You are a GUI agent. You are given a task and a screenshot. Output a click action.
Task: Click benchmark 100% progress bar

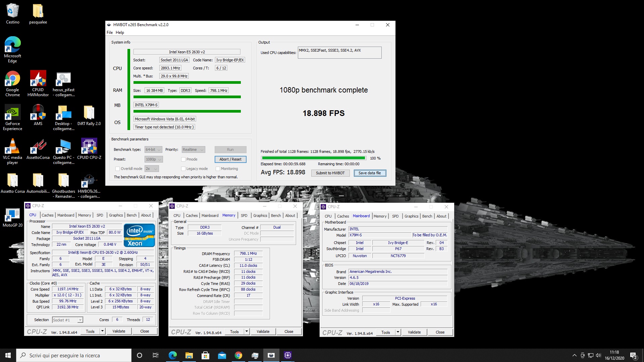313,158
